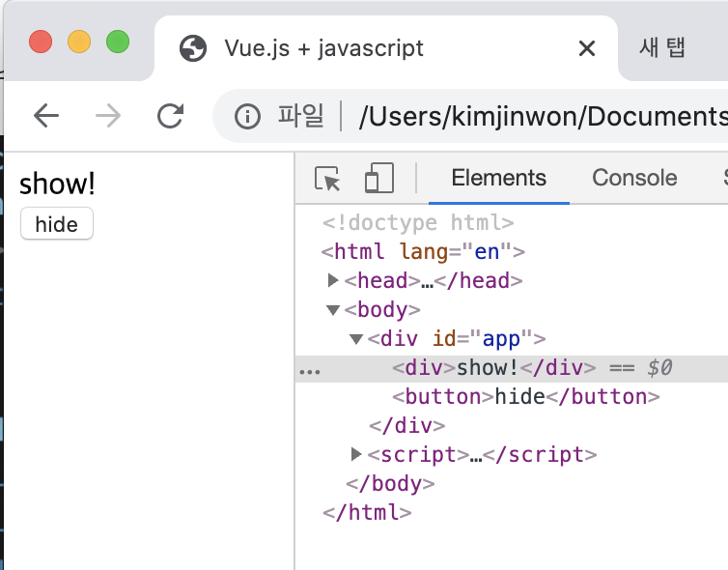Open site info icon in the address bar
This screenshot has height=570, width=728.
tap(247, 116)
